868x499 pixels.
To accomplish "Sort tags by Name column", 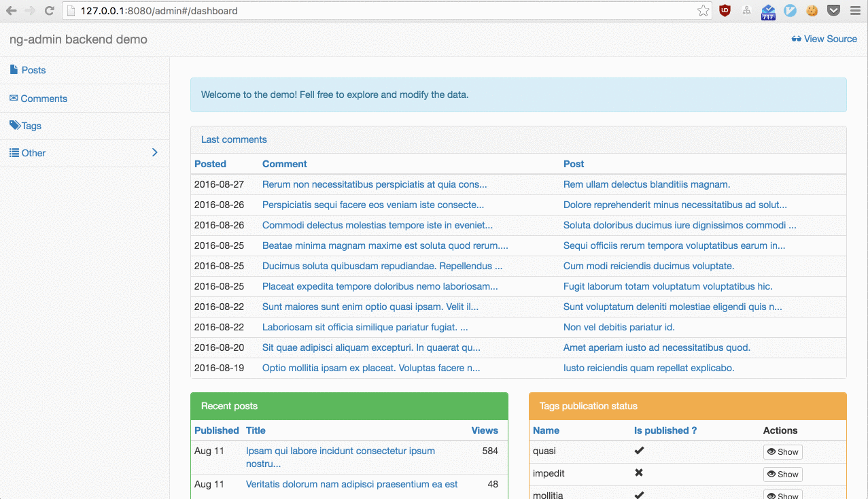I will tap(546, 430).
